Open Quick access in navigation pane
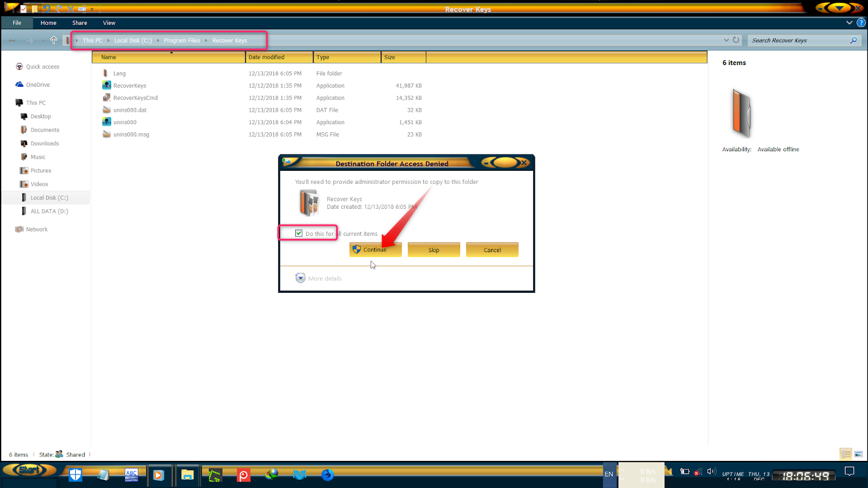This screenshot has height=488, width=868. [42, 67]
